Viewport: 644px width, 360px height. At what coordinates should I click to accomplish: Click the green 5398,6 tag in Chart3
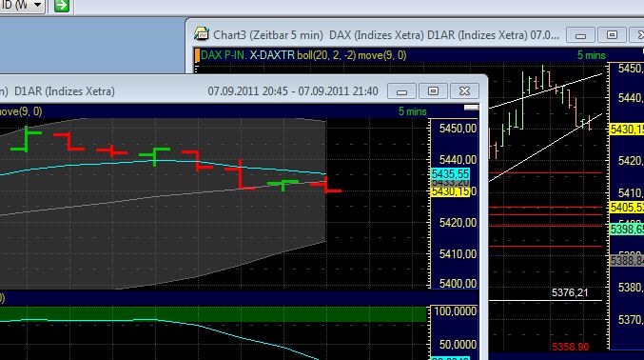click(x=627, y=229)
